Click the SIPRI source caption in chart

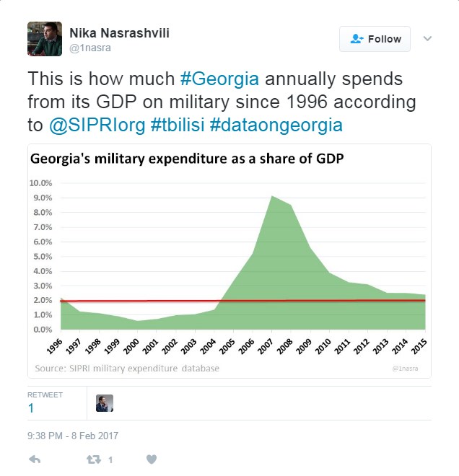coord(127,369)
